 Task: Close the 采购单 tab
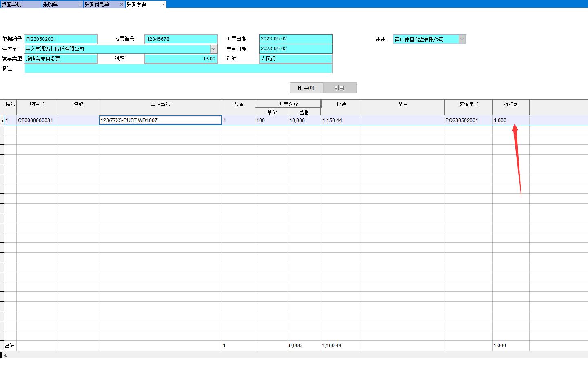(x=80, y=4)
